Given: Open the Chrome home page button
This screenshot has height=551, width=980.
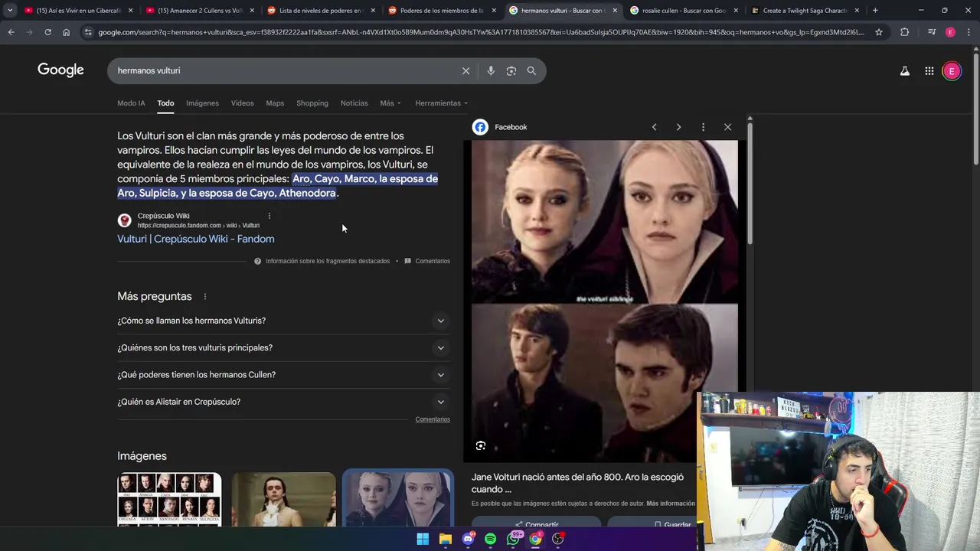Looking at the screenshot, I should (x=66, y=32).
